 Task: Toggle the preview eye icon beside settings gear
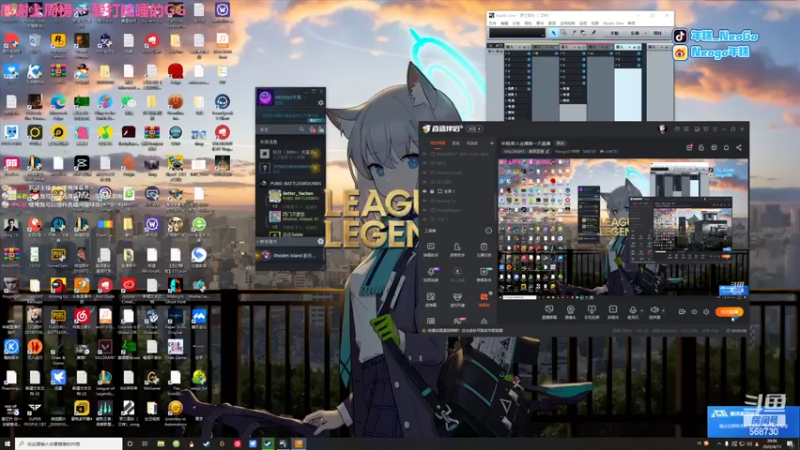(694, 312)
